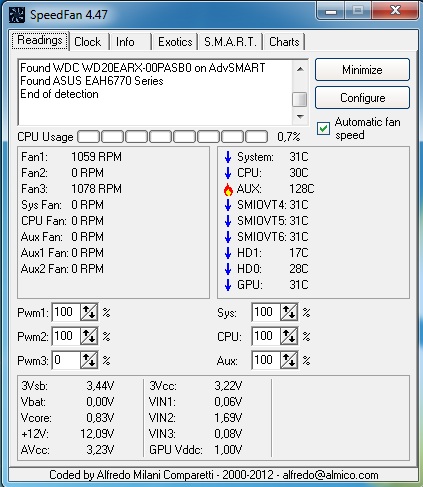This screenshot has width=423, height=487.
Task: Click the Configure button
Action: [x=362, y=98]
